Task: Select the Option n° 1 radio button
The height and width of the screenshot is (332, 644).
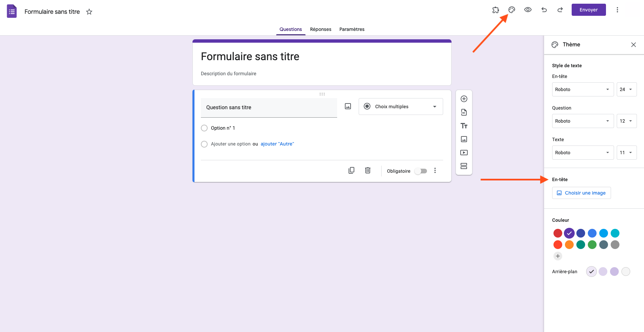Action: click(x=204, y=128)
